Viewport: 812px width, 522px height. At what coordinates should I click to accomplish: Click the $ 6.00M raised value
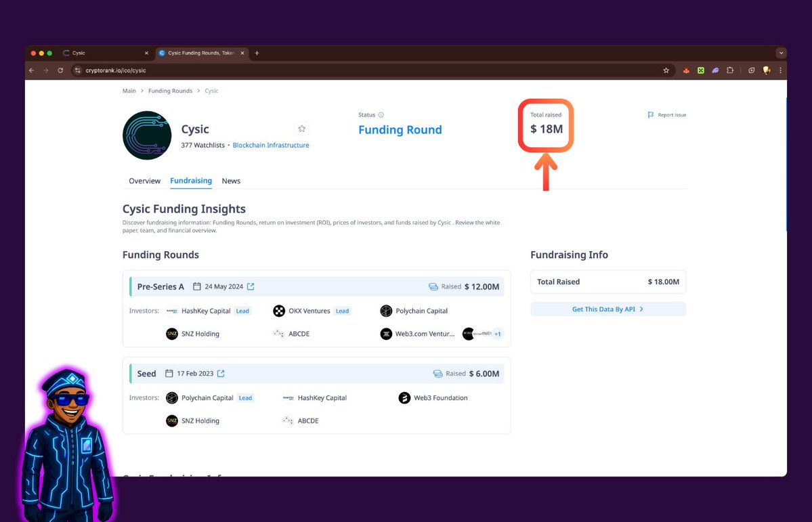[x=484, y=373]
